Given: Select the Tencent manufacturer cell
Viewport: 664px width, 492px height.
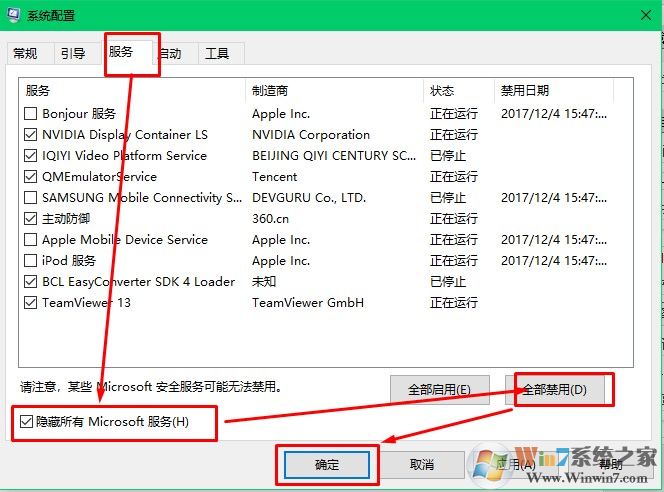Looking at the screenshot, I should [274, 177].
